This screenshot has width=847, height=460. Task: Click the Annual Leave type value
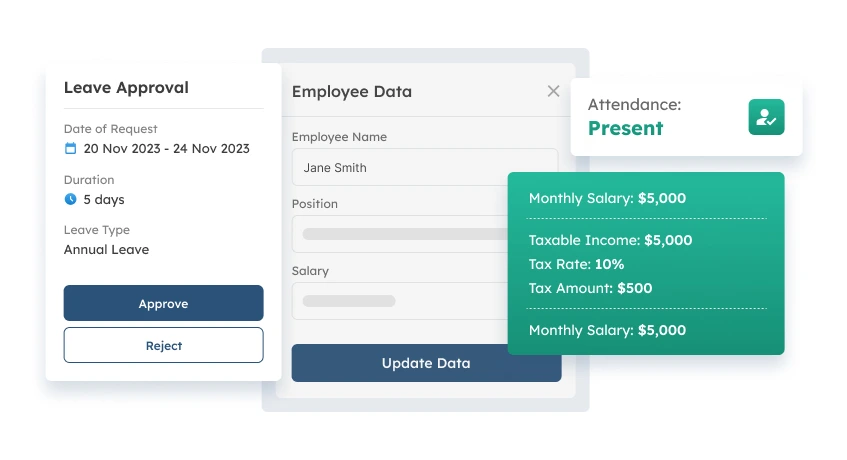106,249
